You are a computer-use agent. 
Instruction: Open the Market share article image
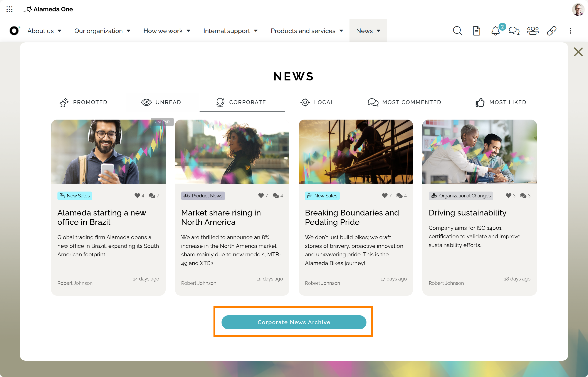point(232,152)
